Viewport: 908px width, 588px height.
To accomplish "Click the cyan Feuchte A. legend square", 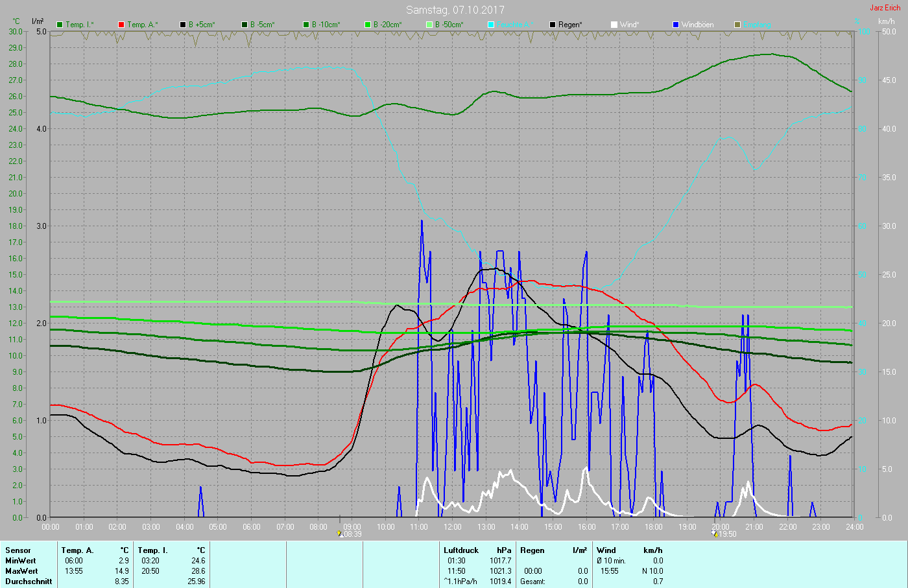I will [491, 25].
